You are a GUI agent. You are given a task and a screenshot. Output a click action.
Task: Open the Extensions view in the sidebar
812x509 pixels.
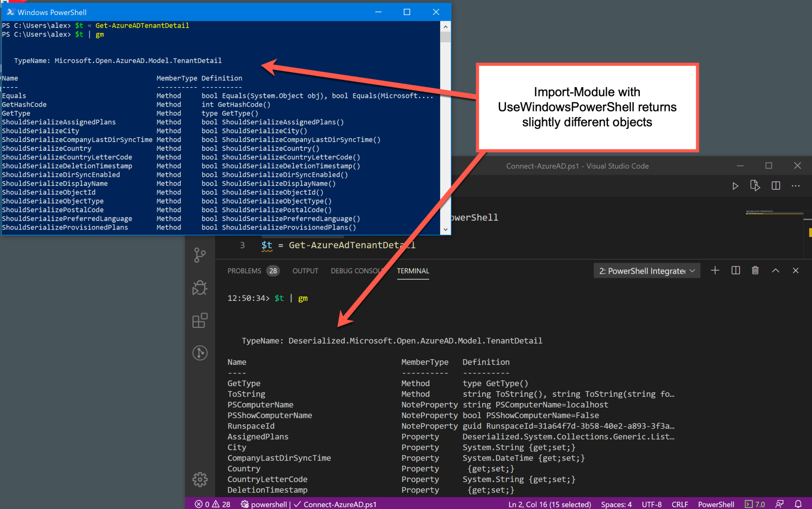point(200,320)
